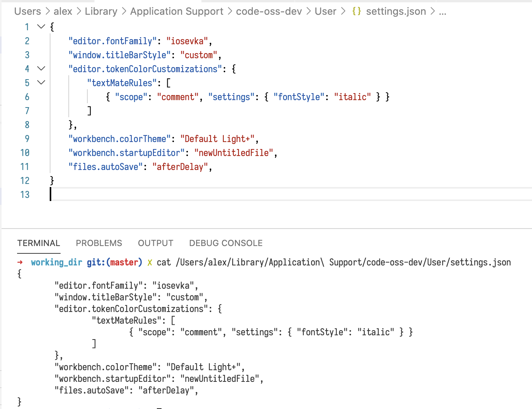
Task: Switch to the PROBLEMS tab
Action: [x=99, y=243]
